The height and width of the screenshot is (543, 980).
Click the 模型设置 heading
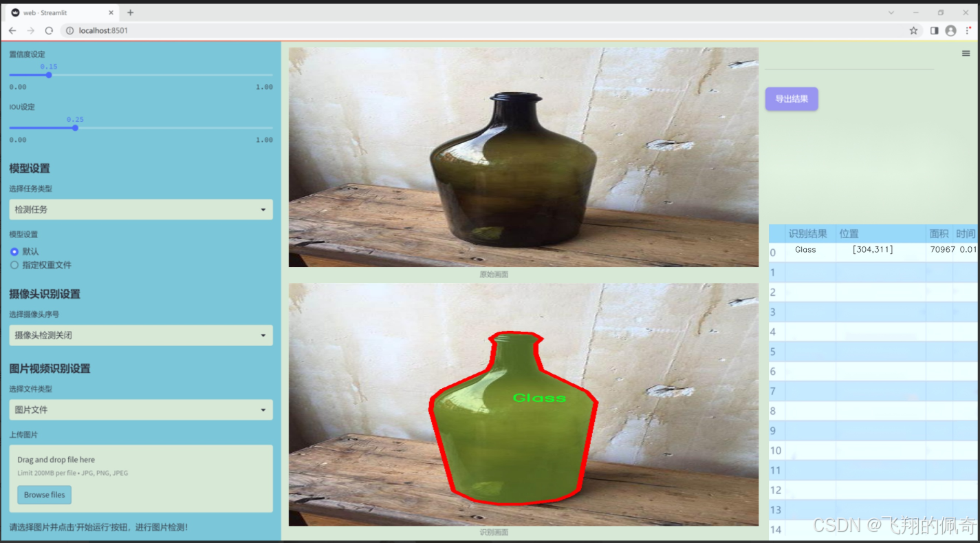pos(30,169)
